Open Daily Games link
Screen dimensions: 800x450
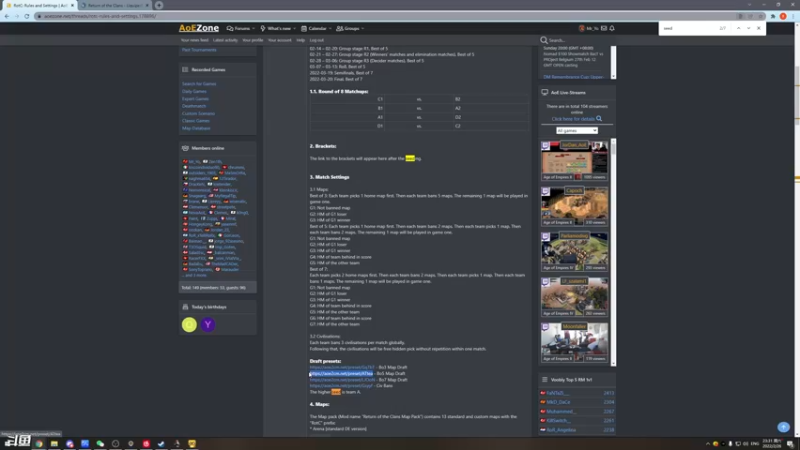pyautogui.click(x=194, y=91)
